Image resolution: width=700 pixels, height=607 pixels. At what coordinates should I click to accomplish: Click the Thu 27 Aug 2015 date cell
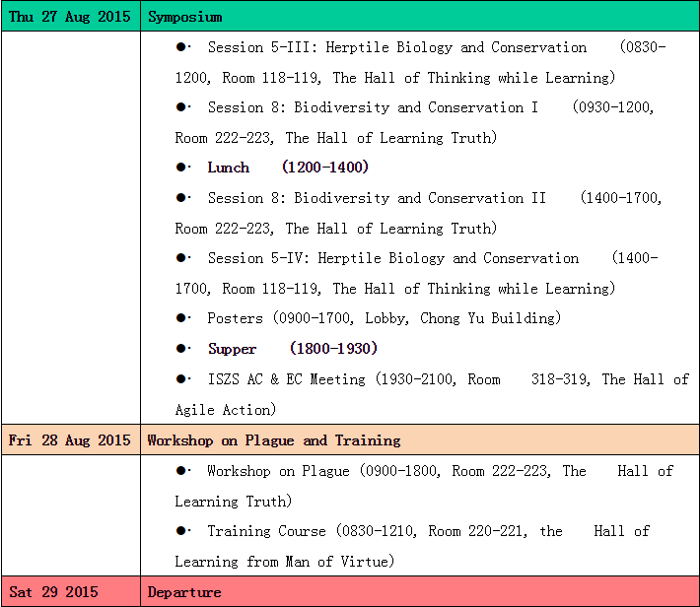coord(70,17)
